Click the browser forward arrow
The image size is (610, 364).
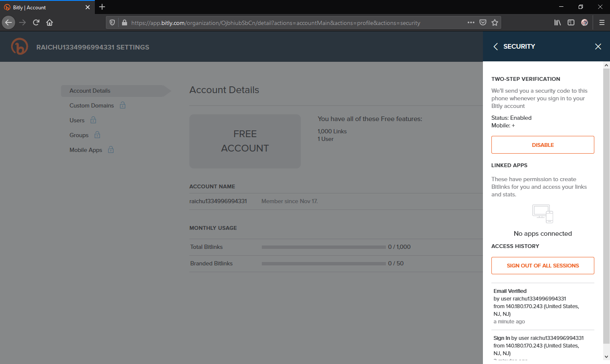point(22,22)
